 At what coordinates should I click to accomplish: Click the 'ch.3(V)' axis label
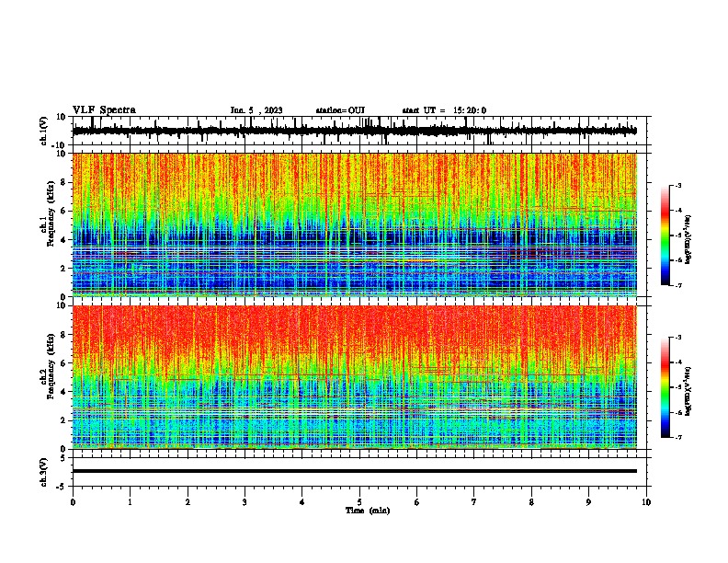pyautogui.click(x=44, y=472)
